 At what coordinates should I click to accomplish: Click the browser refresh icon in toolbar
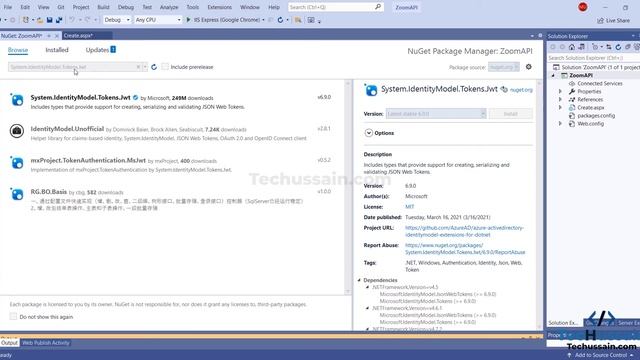tap(280, 20)
